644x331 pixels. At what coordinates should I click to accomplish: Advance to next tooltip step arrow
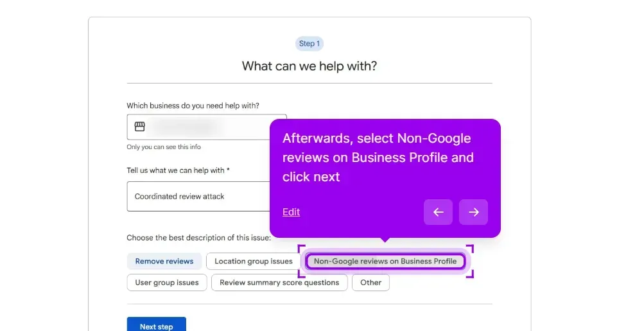(474, 212)
